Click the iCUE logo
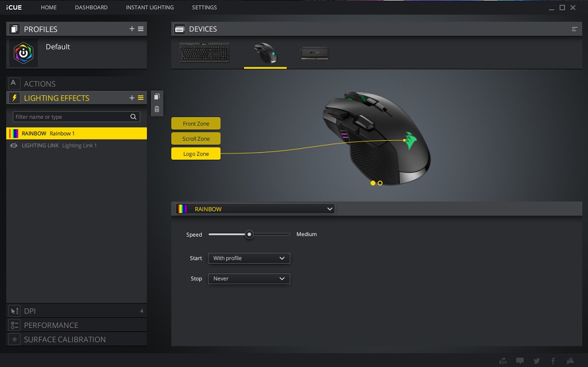 click(14, 7)
